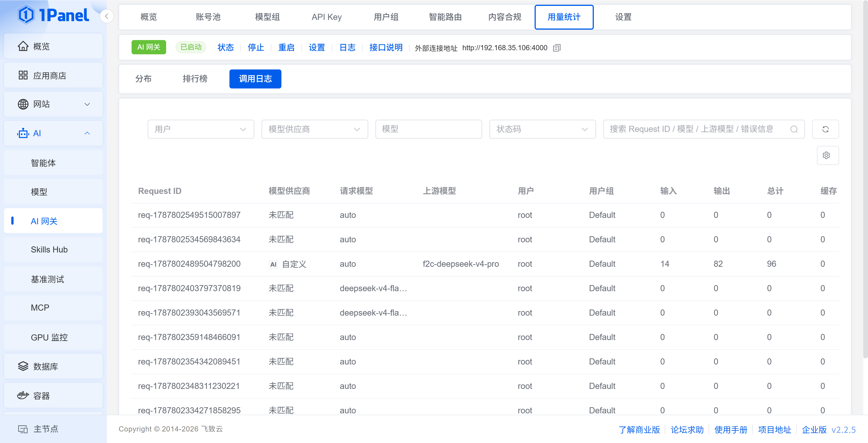Switch to the 账号池 tab
Image resolution: width=868 pixels, height=443 pixels.
point(208,17)
